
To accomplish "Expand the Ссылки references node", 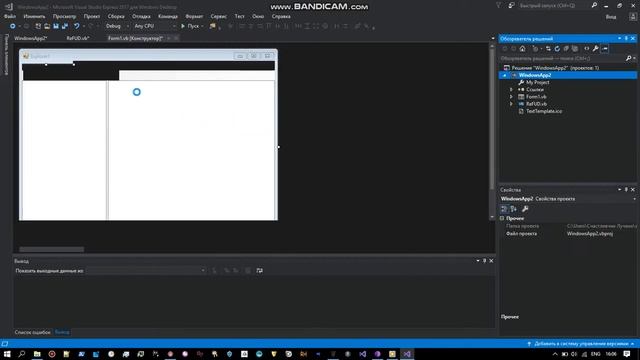I will coord(511,89).
